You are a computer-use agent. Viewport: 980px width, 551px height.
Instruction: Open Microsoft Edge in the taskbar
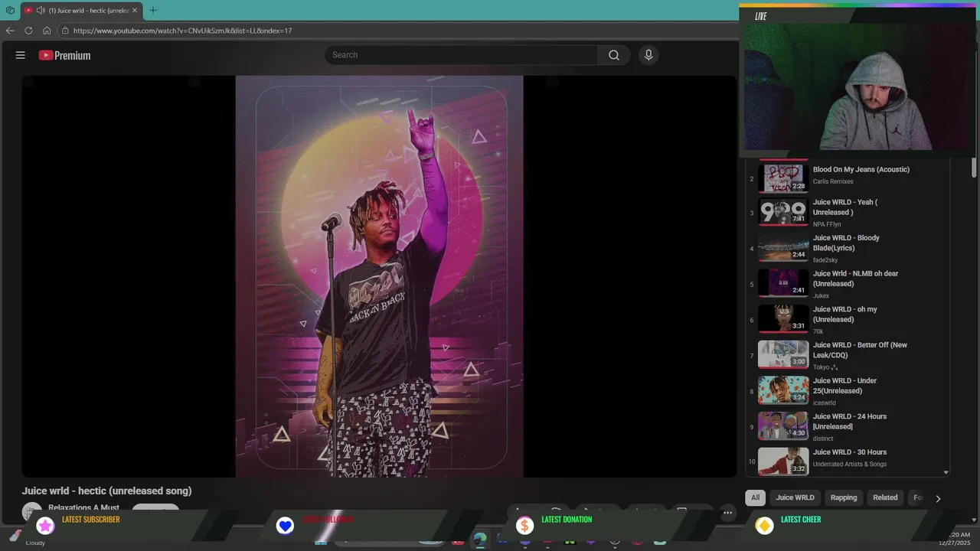[480, 540]
